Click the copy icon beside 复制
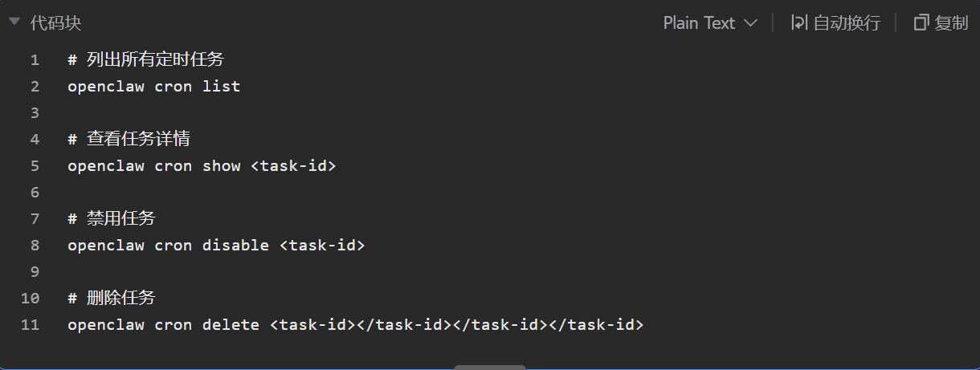 pyautogui.click(x=921, y=23)
